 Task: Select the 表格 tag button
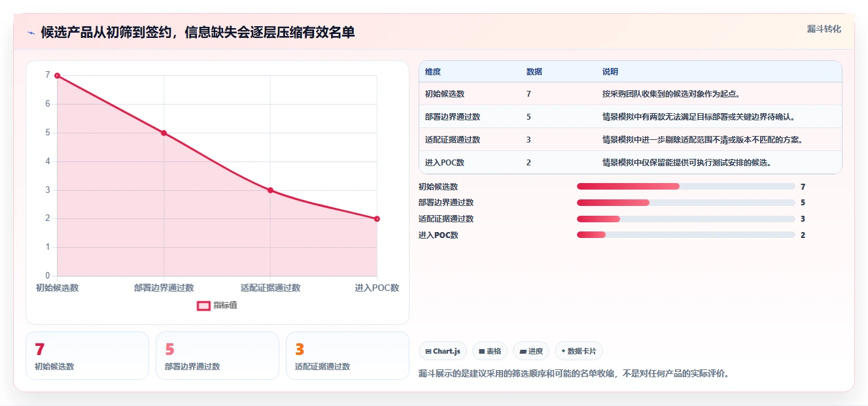490,351
